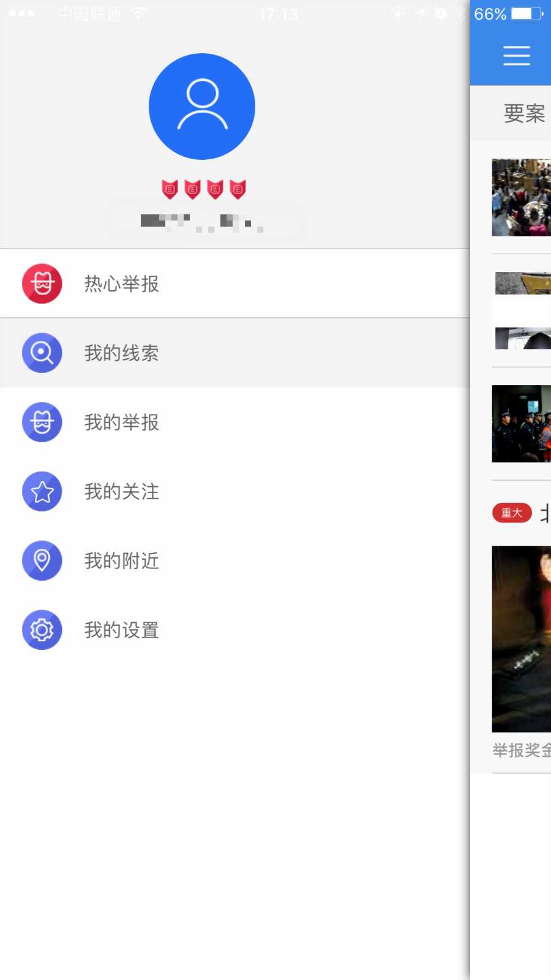The image size is (551, 980).
Task: Tap the 我的关注 star icon
Action: pos(42,491)
